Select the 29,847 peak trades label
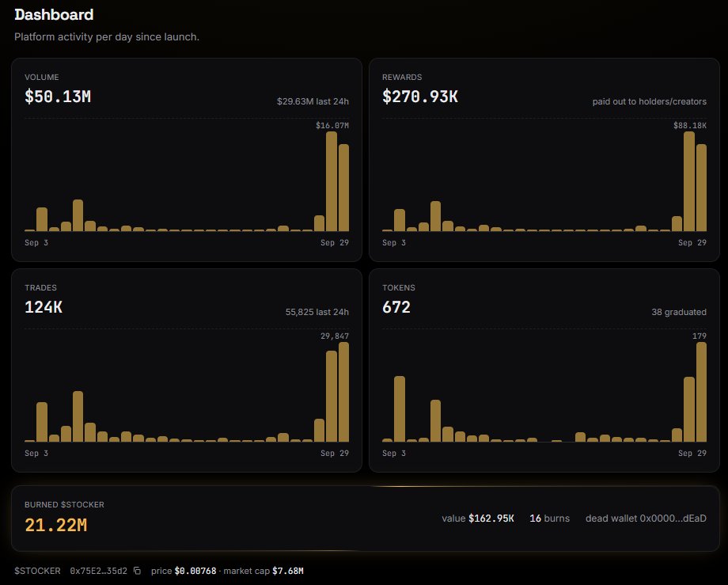Screen dimensions: 728x585 tap(335, 336)
